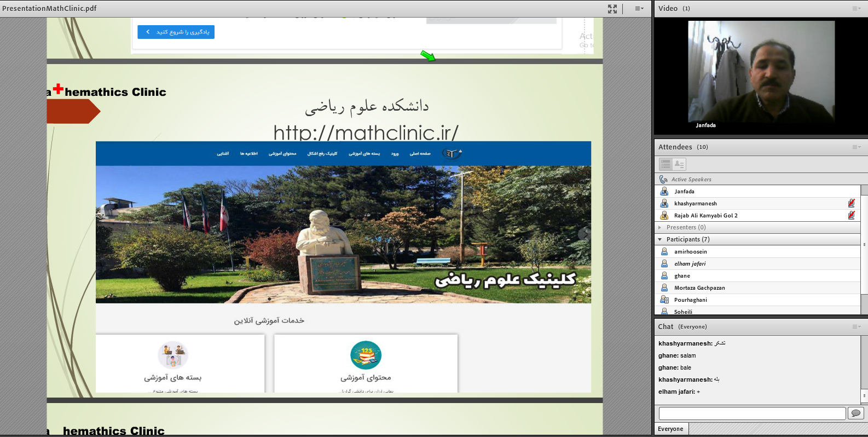Screen dimensions: 868x437
Task: Collapse the Participants (7) group
Action: (660, 239)
